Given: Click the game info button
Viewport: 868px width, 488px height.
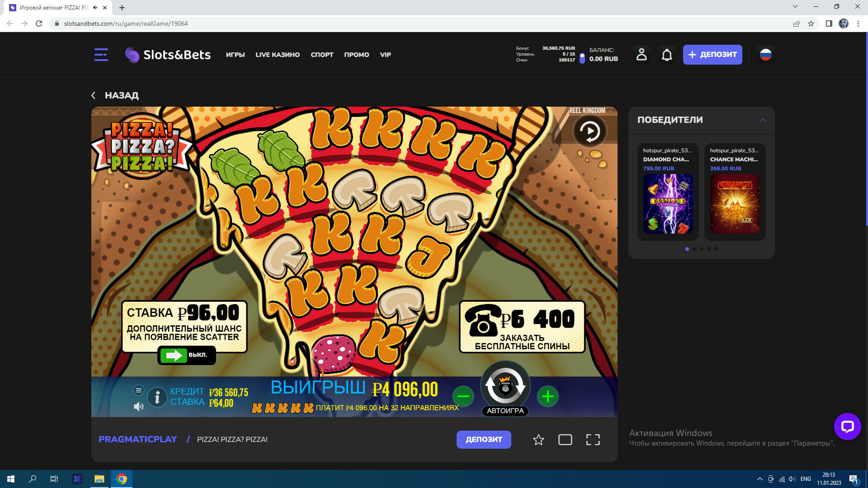Looking at the screenshot, I should [157, 397].
